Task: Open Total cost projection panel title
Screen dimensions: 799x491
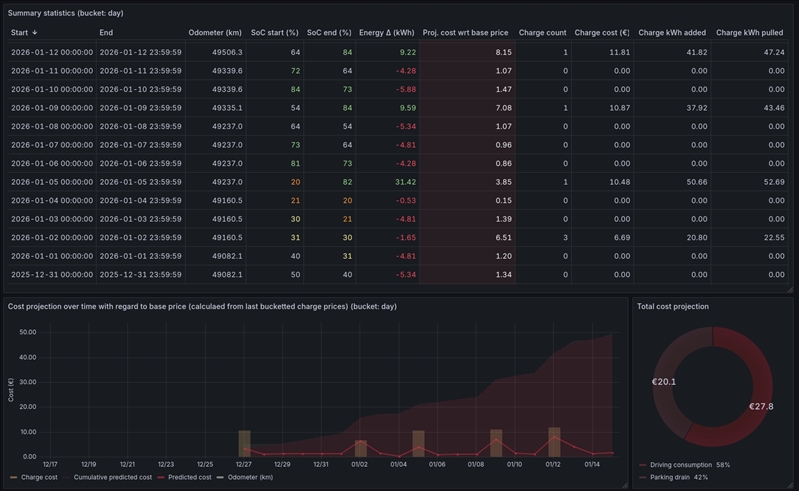Action: pos(673,306)
